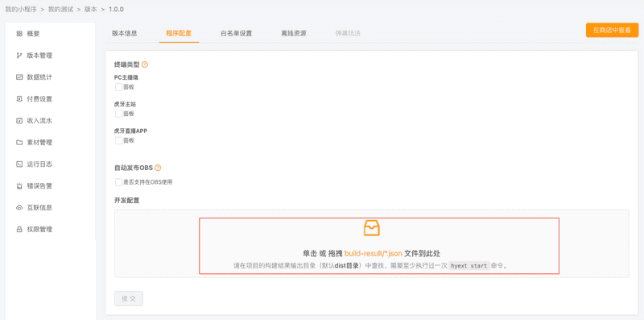Select the 程序配置 tab
This screenshot has width=644, height=320.
[x=179, y=34]
